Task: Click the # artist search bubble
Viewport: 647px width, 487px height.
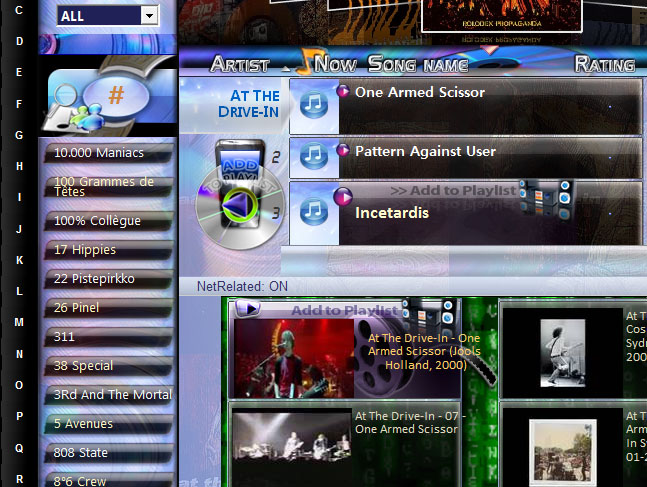Action: pos(116,95)
